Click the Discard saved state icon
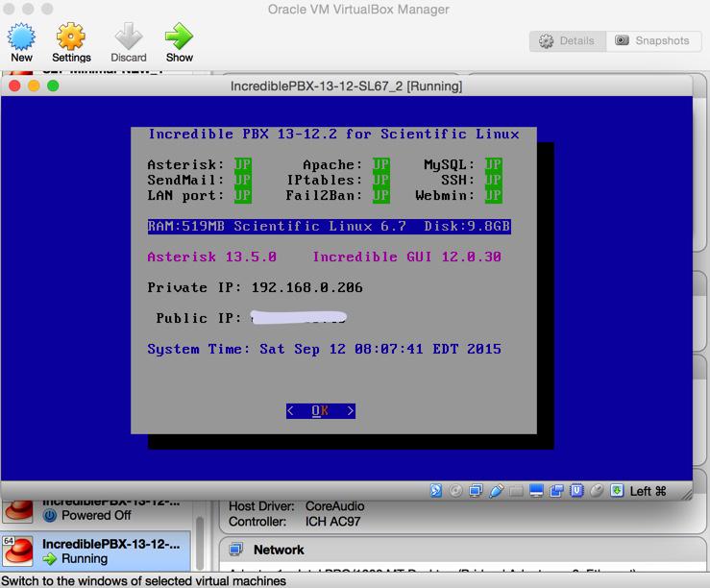 coord(129,37)
